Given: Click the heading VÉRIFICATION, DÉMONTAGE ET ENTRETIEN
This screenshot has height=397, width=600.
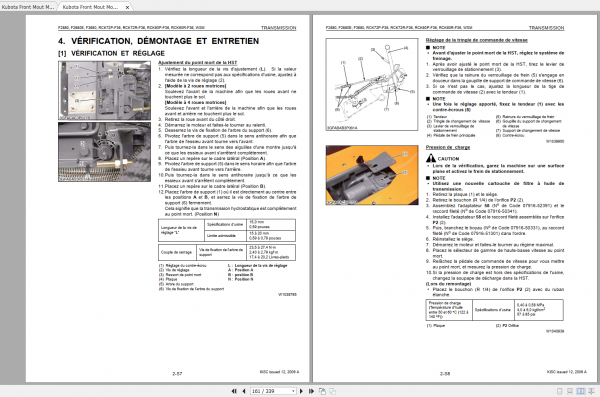Looking at the screenshot, I should click(x=158, y=41).
